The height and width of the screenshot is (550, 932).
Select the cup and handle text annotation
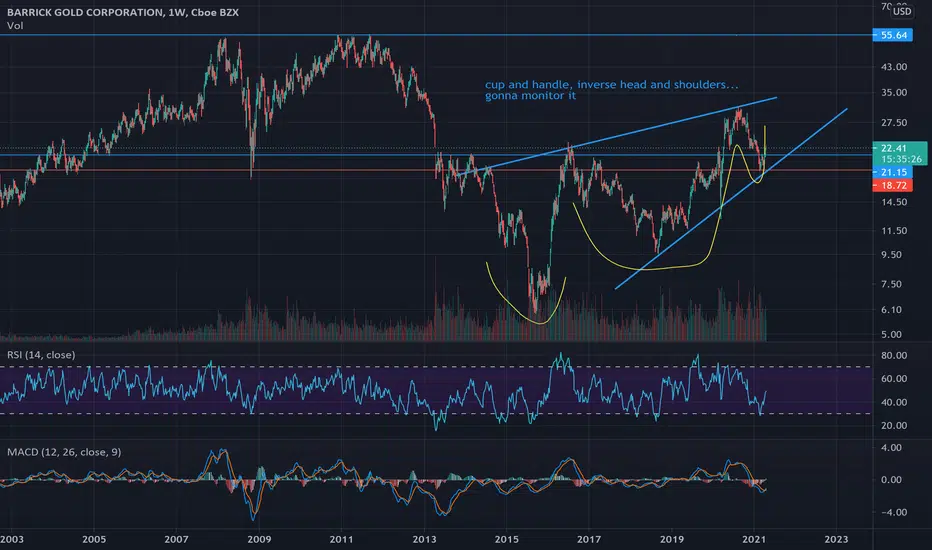[x=611, y=90]
